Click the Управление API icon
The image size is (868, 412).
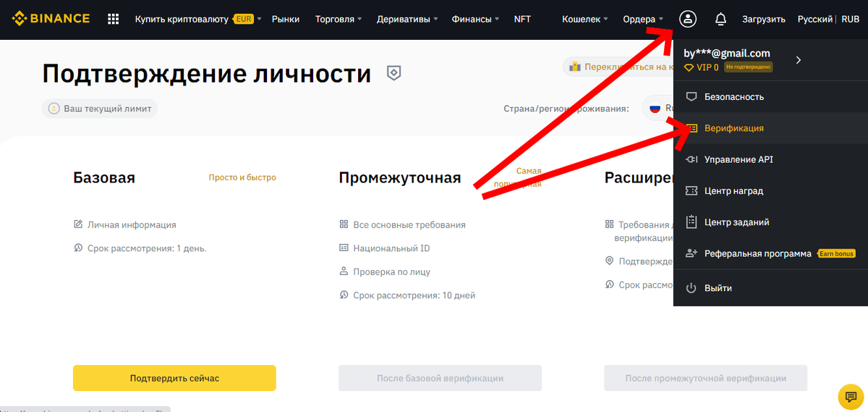click(691, 159)
